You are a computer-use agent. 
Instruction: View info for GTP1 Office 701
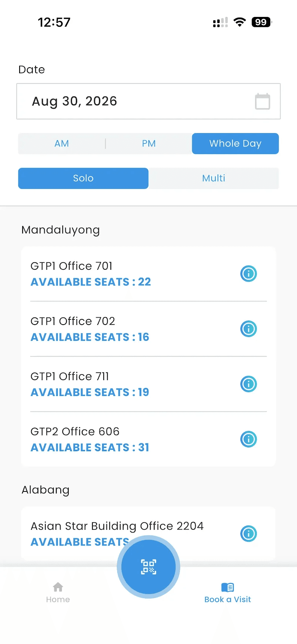coord(249,274)
